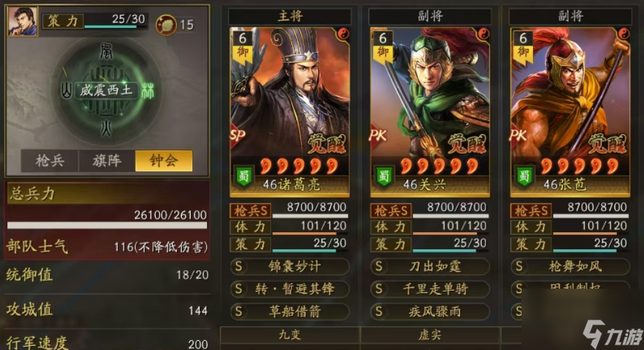The height and width of the screenshot is (350, 644).
Task: Open the 关兴 general card
Action: 430,112
